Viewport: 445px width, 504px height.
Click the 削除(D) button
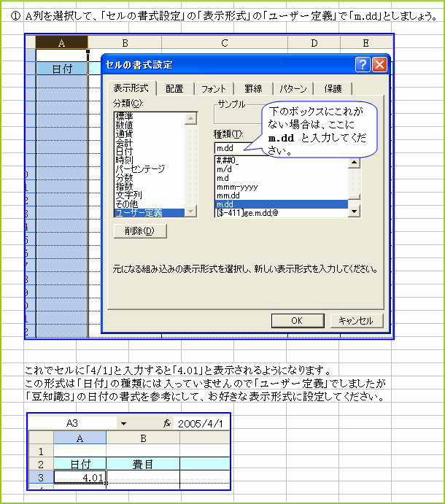pyautogui.click(x=140, y=230)
